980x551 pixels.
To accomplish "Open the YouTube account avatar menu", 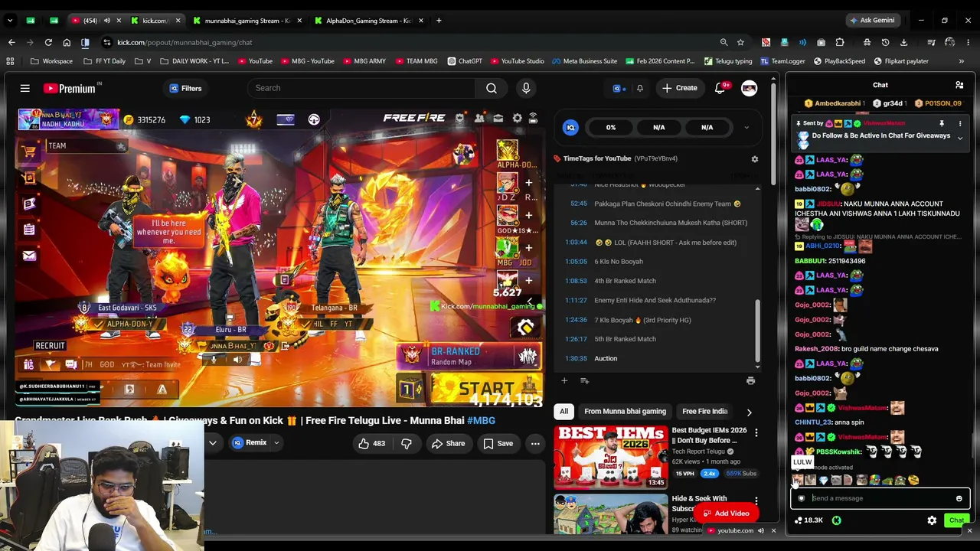I will click(x=749, y=88).
